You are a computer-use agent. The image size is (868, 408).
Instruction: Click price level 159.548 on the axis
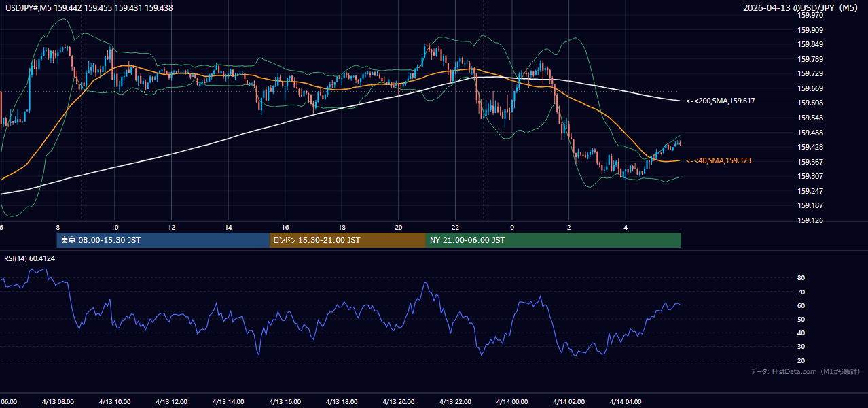[810, 118]
